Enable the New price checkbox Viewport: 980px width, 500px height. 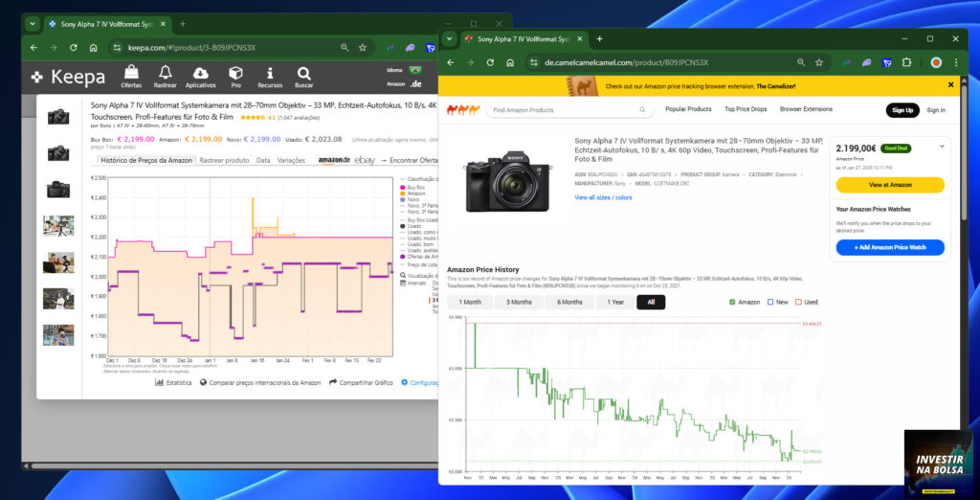pos(770,303)
